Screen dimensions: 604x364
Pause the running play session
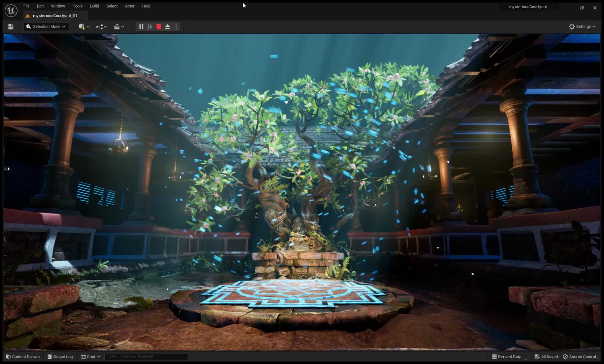tap(141, 26)
